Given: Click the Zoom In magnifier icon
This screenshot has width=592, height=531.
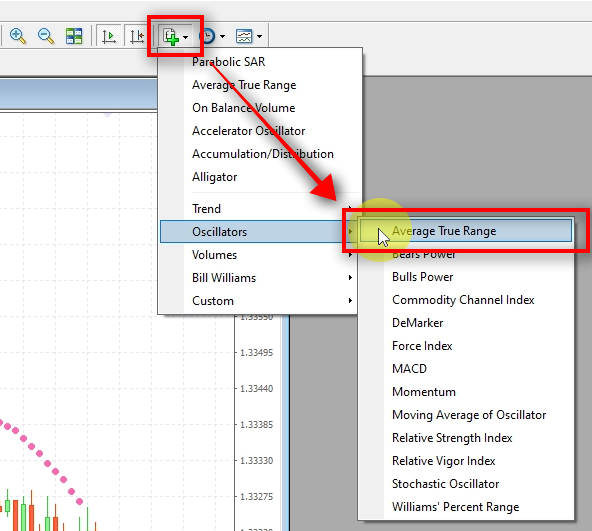Looking at the screenshot, I should [18, 36].
